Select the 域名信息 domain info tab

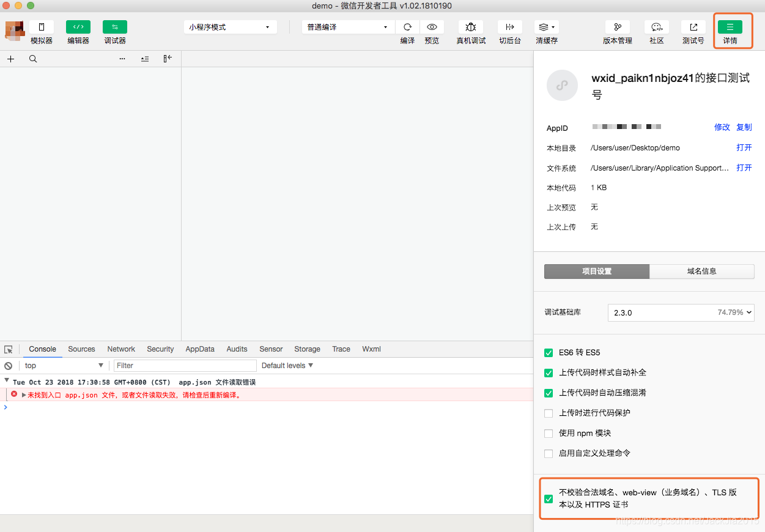702,272
